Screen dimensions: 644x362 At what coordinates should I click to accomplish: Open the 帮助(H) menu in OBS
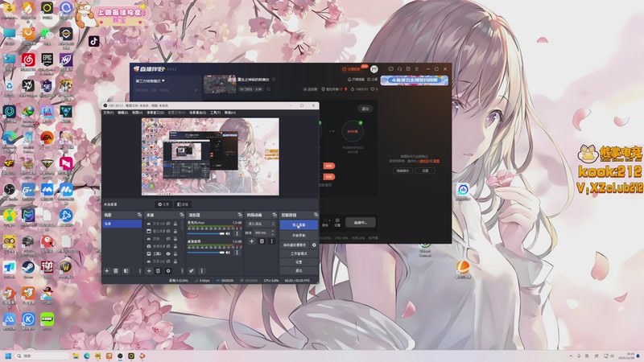click(230, 113)
